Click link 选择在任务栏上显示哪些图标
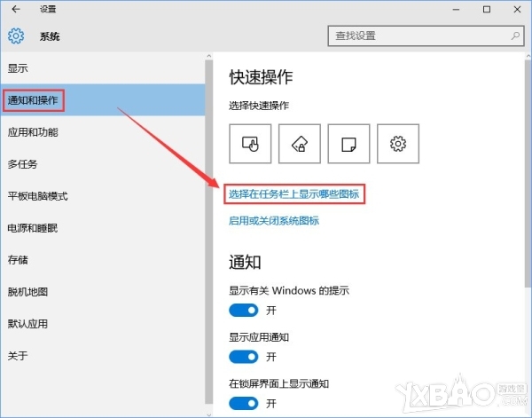532x418 pixels. click(x=293, y=193)
